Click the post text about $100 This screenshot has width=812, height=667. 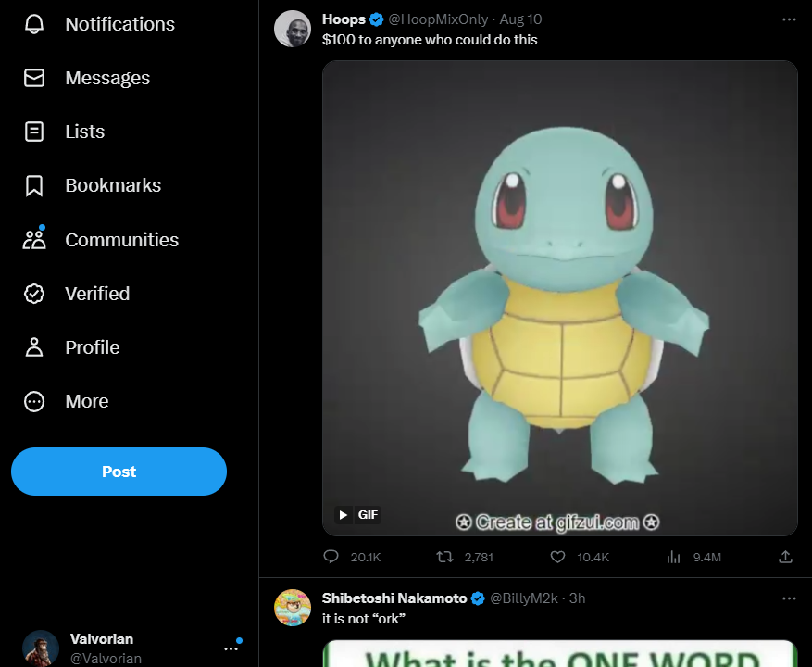pos(430,40)
